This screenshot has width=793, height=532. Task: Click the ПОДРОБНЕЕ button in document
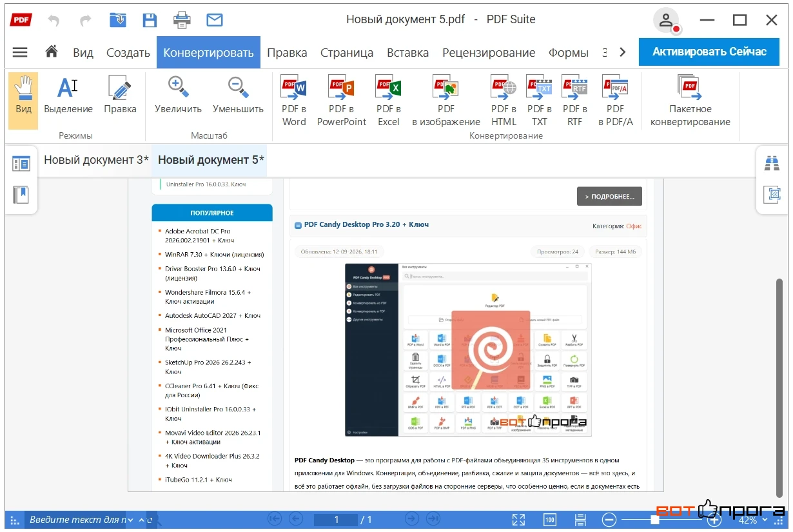609,197
